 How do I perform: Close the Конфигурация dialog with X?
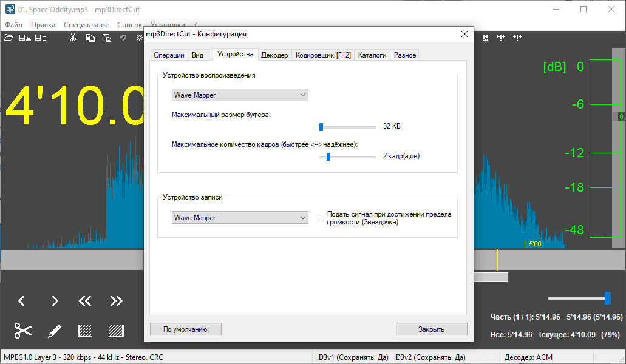click(x=464, y=35)
